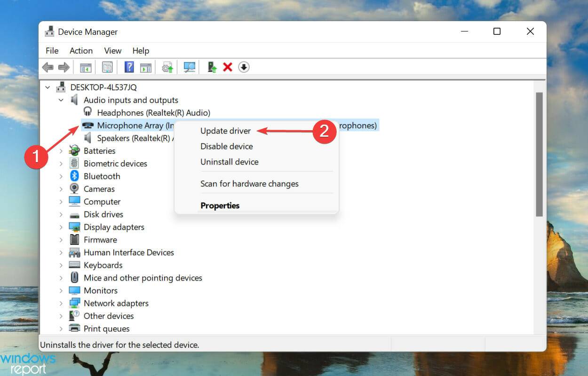Expand the Network adapters category
Viewport: 588px width, 376px height.
[62, 303]
